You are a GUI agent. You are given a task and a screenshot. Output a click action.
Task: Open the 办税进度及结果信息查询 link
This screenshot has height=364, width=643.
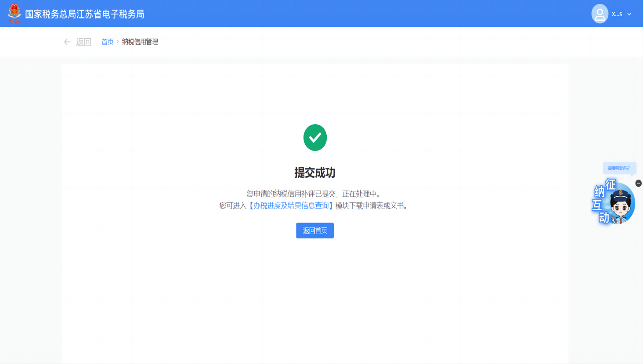(291, 205)
